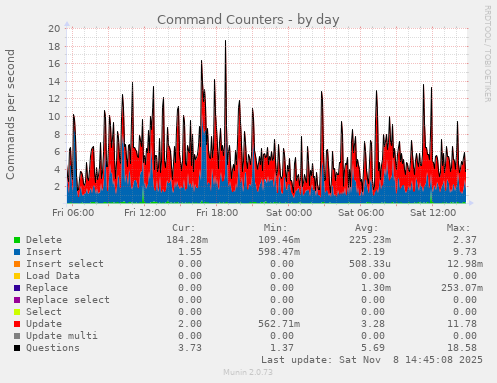
Task: Click the 'Update multi' legend label
Action: tap(62, 336)
